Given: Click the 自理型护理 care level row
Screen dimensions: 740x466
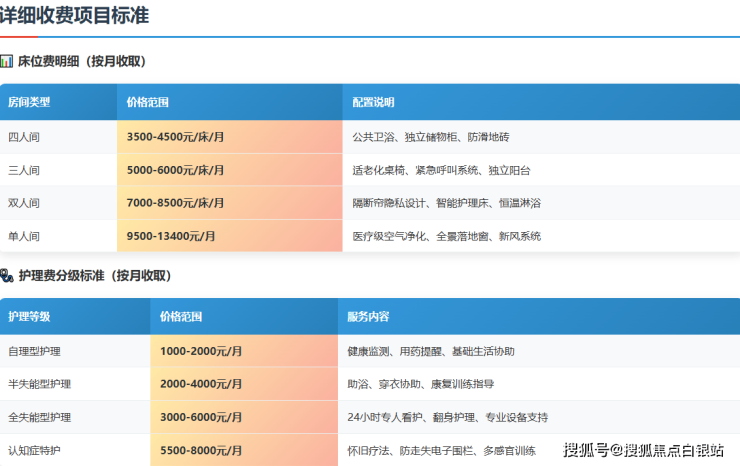Looking at the screenshot, I should click(35, 351).
